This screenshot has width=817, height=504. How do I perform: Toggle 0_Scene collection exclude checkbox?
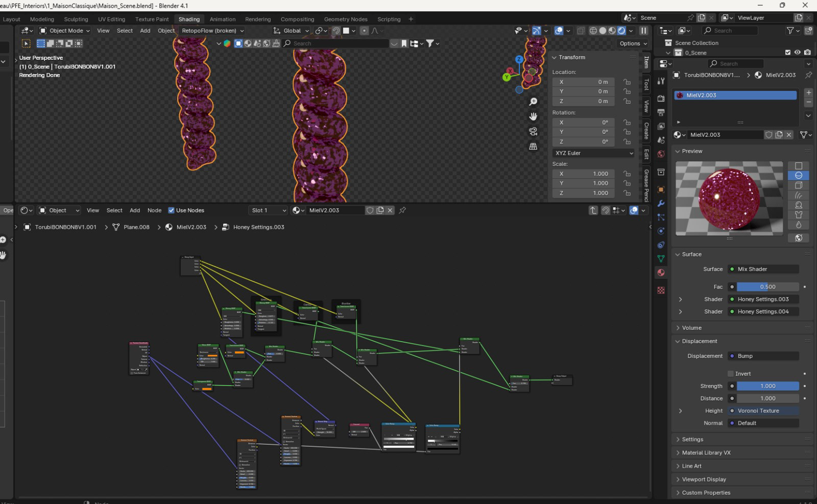(x=787, y=53)
